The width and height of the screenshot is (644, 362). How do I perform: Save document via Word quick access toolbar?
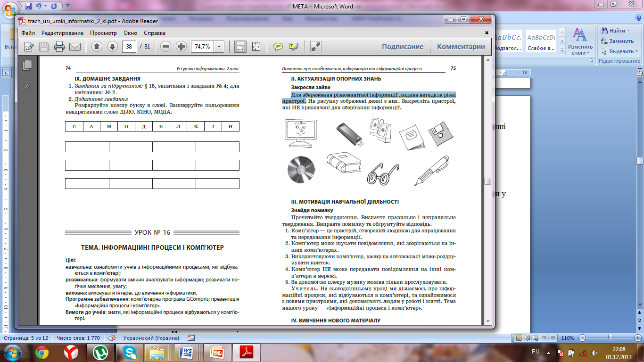[28, 6]
